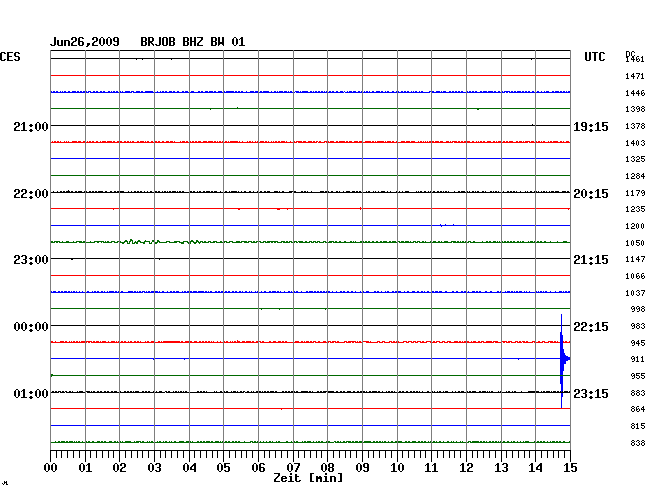Select the 21:00 CES time label
Image resolution: width=650 pixels, height=494 pixels.
[31, 126]
